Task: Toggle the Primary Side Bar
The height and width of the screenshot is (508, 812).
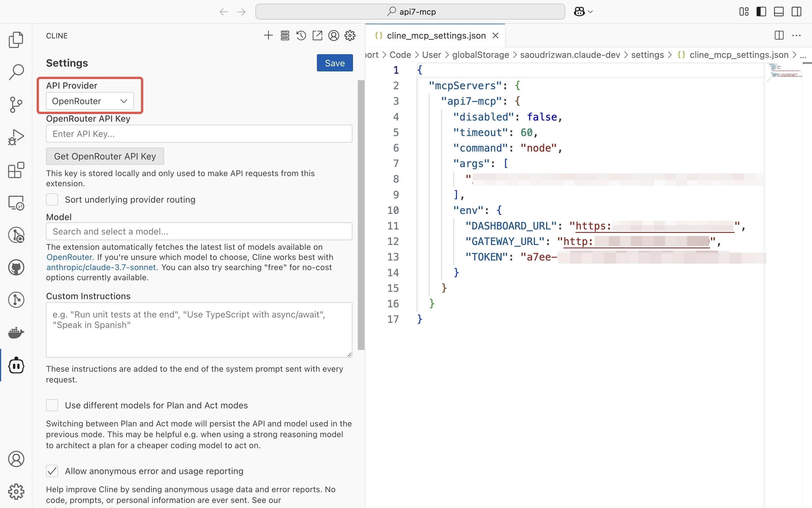Action: pos(761,12)
